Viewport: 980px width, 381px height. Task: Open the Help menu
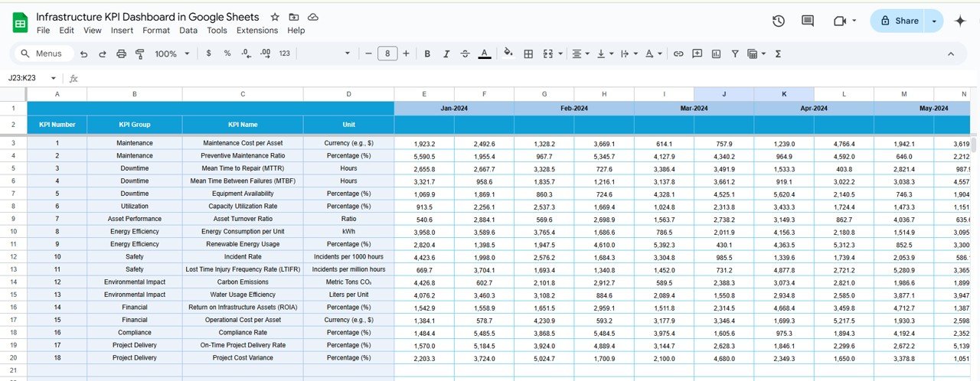coord(296,31)
